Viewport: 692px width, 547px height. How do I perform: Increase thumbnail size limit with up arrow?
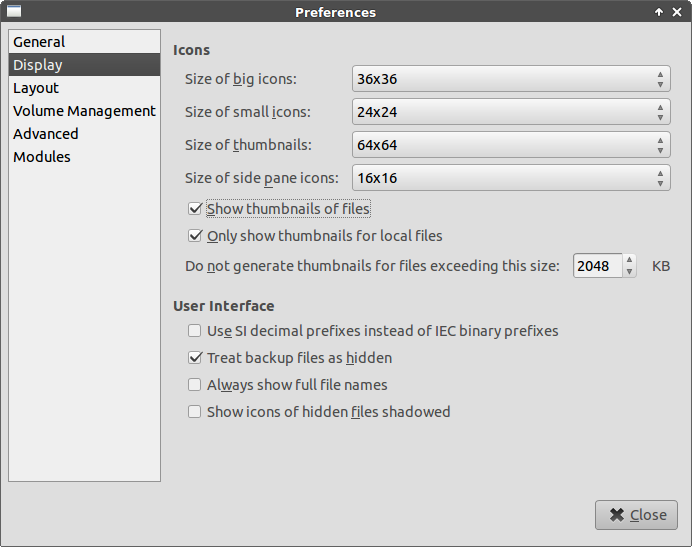[629, 260]
